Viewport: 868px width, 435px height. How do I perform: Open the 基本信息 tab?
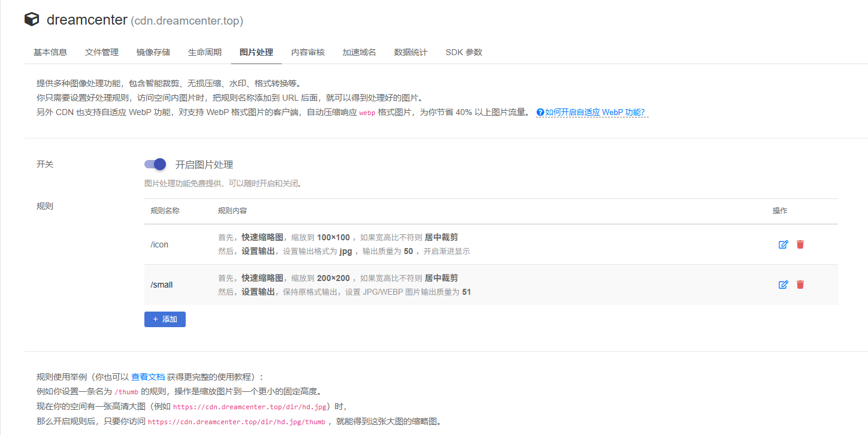pyautogui.click(x=50, y=52)
